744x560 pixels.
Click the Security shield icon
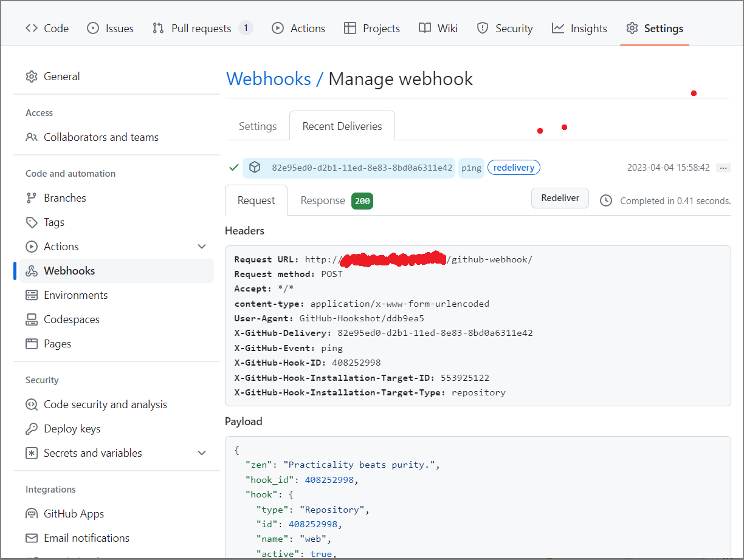(x=483, y=28)
